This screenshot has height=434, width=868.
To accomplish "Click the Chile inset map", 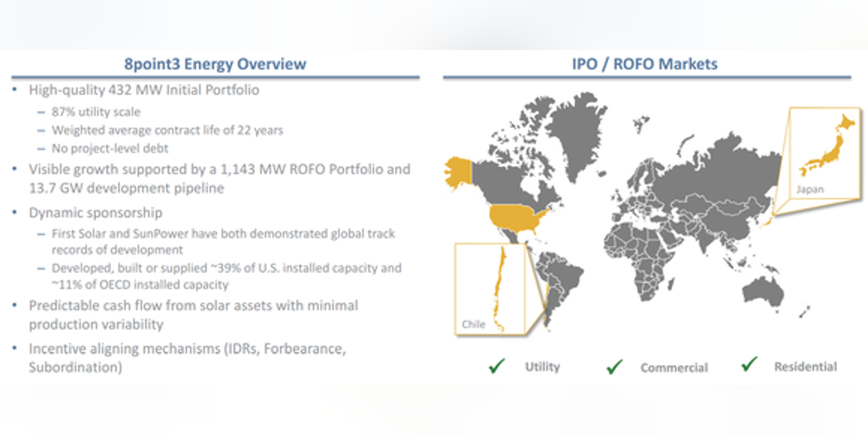I will pyautogui.click(x=489, y=289).
